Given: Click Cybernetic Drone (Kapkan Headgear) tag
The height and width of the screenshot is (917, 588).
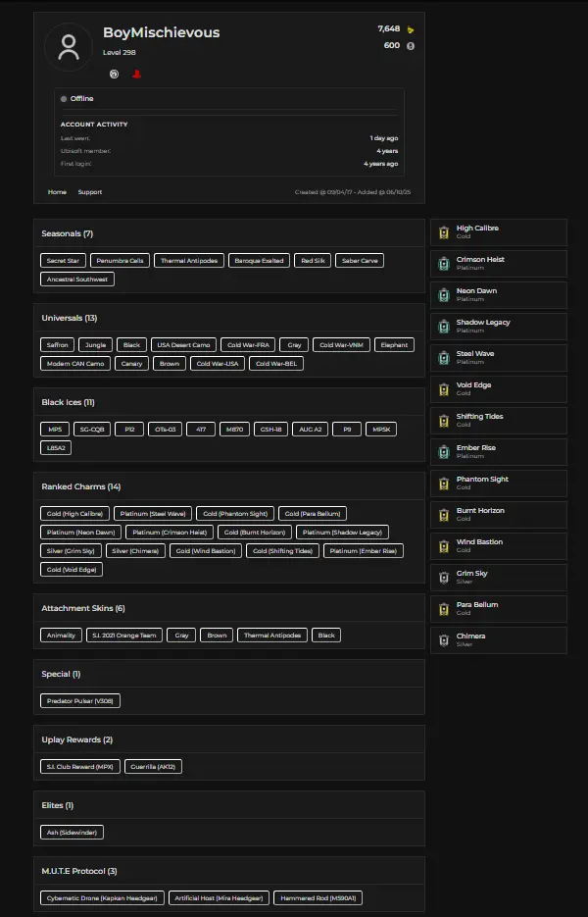Looking at the screenshot, I should click(x=102, y=897).
